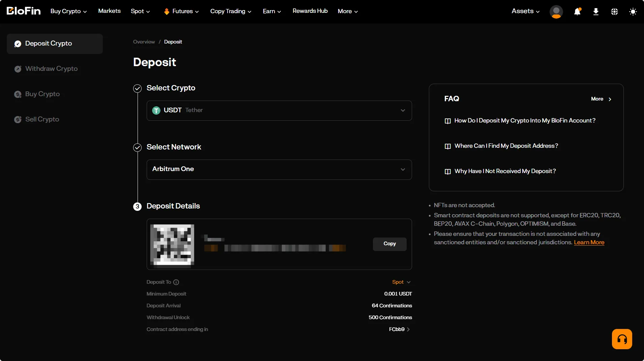View contract address ending FCbb9

click(x=399, y=329)
